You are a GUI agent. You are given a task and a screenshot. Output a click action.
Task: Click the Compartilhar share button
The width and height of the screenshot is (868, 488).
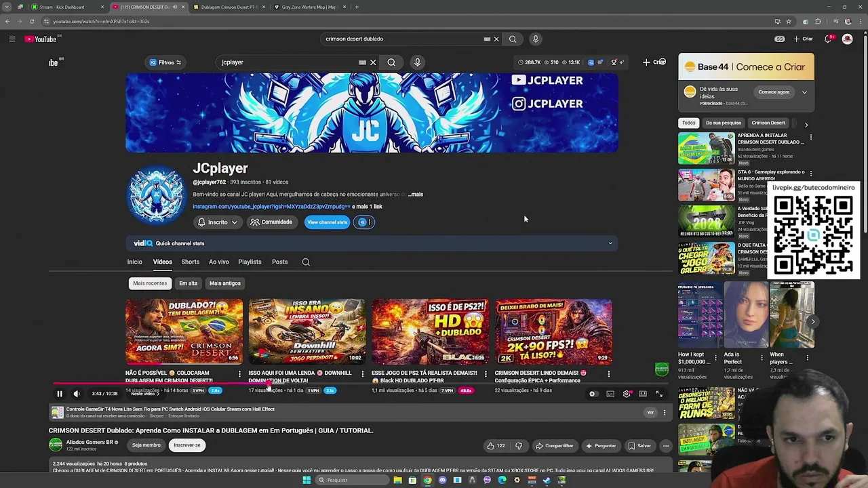[x=554, y=446]
